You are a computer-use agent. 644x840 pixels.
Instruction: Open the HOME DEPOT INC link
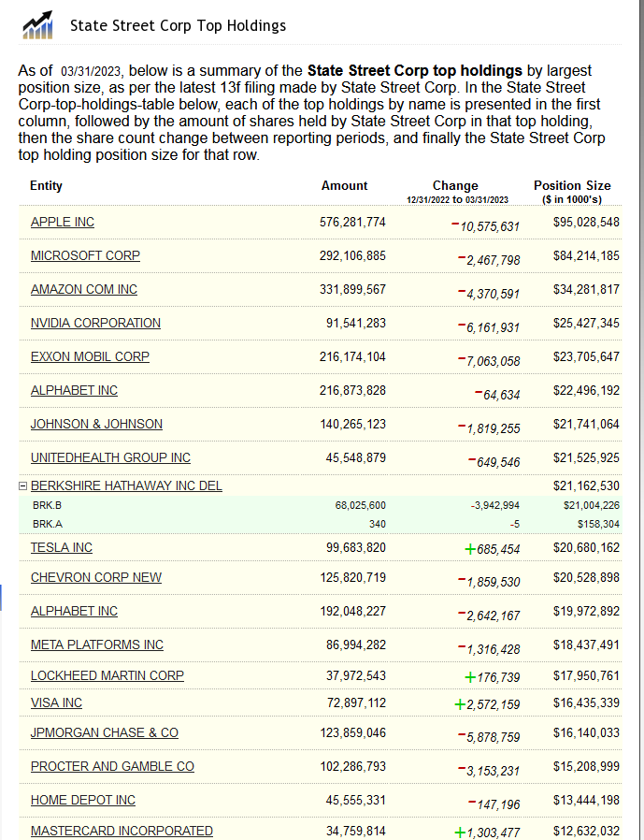coord(83,801)
